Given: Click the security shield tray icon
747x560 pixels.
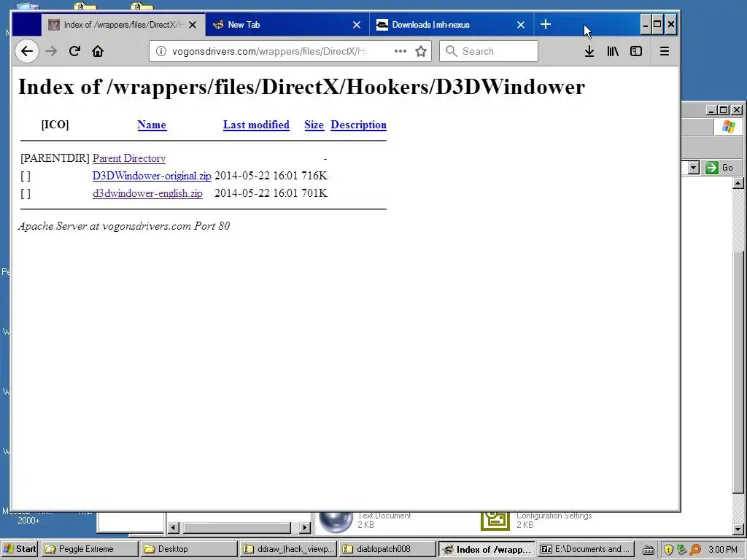Looking at the screenshot, I should [668, 550].
